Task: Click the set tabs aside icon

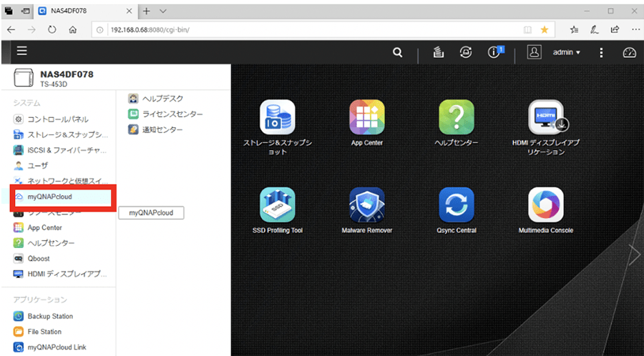Action: 26,11
